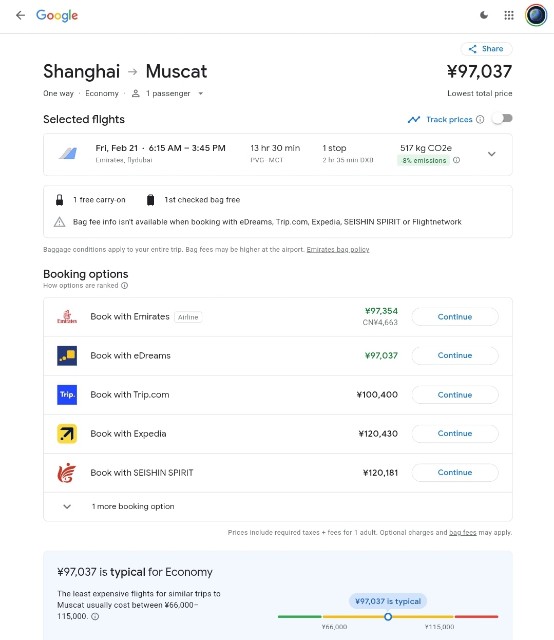Click the typical price range info icon
Image resolution: width=554 pixels, height=640 pixels.
click(95, 616)
